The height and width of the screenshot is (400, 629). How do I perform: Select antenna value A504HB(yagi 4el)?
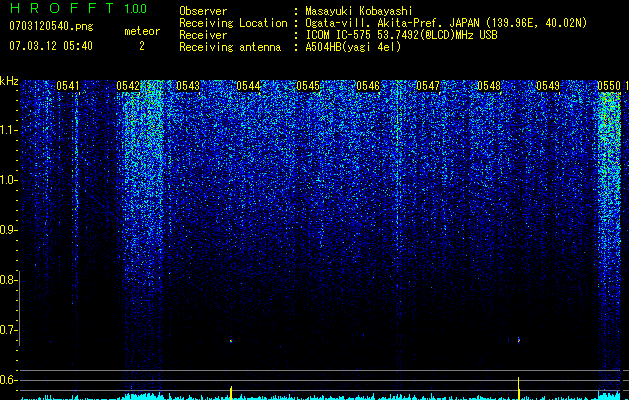pos(353,47)
